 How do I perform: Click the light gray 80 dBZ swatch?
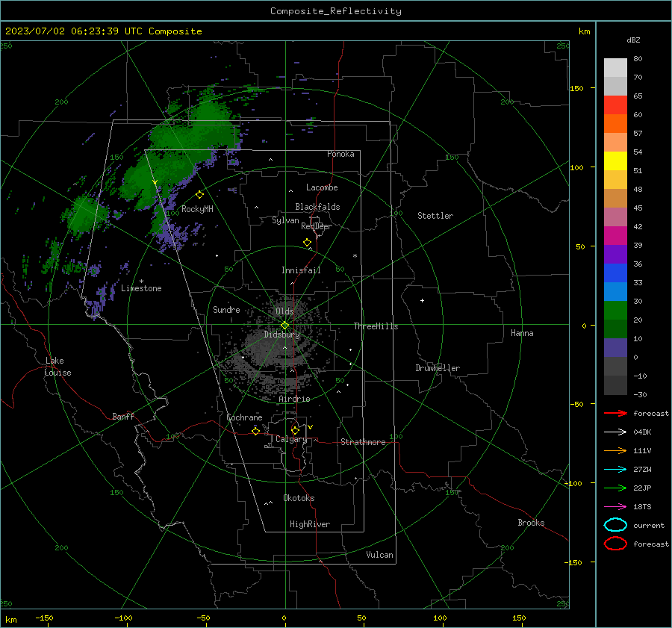(615, 68)
